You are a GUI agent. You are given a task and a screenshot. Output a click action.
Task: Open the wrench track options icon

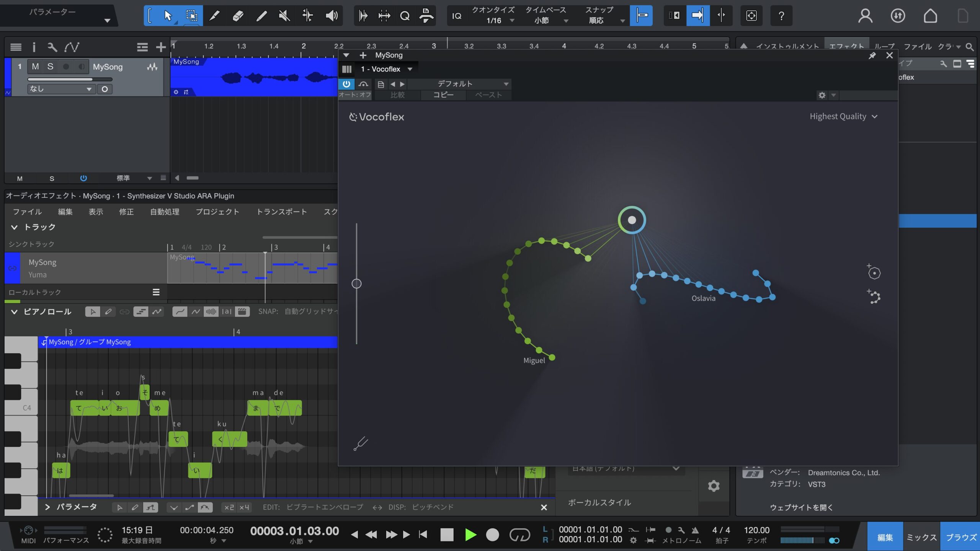[52, 47]
